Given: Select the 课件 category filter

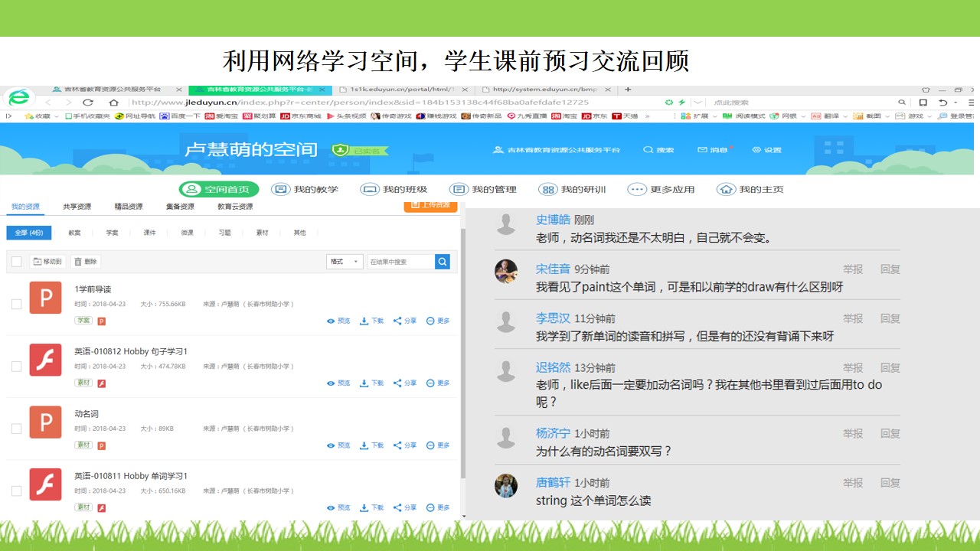Looking at the screenshot, I should click(x=149, y=233).
